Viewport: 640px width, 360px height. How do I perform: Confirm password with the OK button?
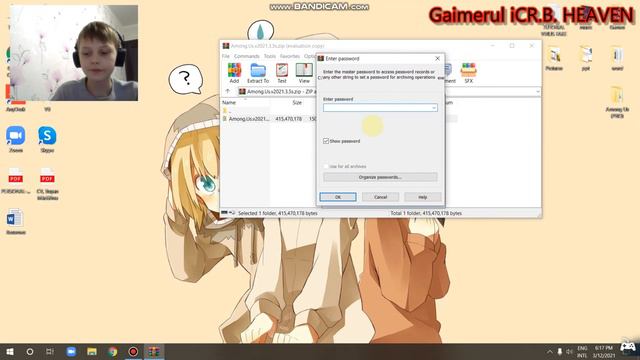pyautogui.click(x=338, y=197)
